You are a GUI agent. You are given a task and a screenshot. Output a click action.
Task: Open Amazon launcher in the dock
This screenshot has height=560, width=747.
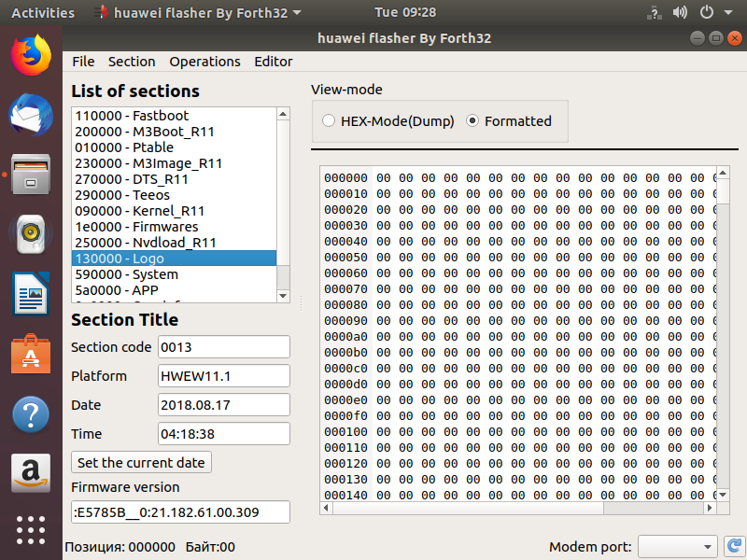(31, 473)
